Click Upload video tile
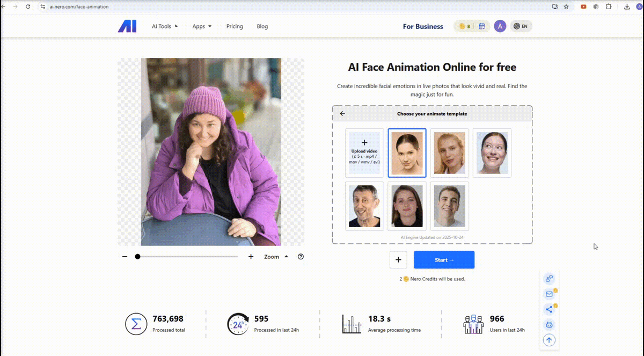 pos(364,153)
